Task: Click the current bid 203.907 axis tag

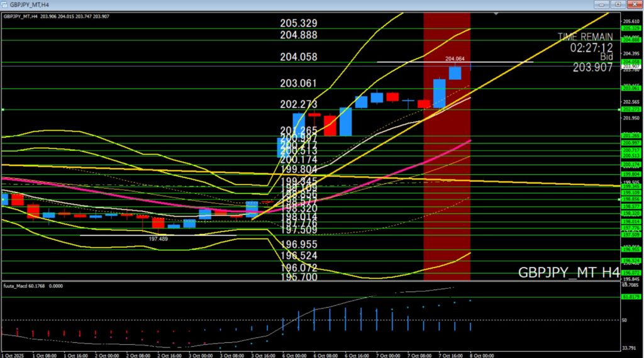Action: tap(631, 66)
